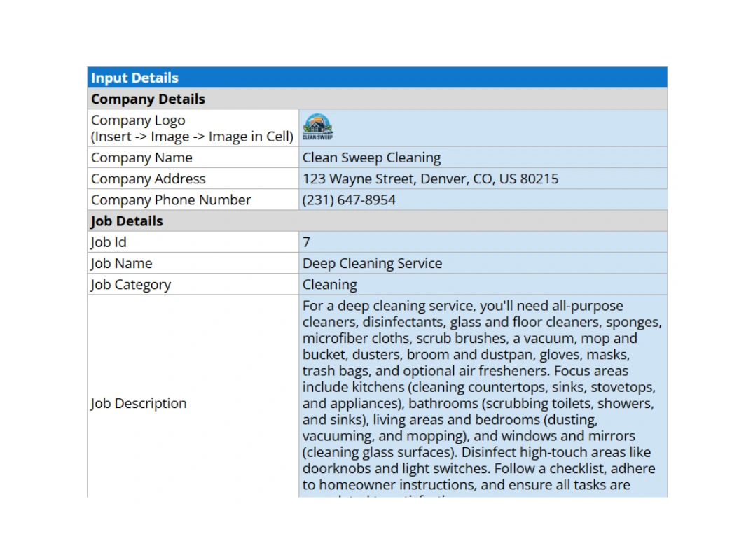Click the Clean Sweep company logo image
Screen dimensions: 753x560
pos(317,127)
